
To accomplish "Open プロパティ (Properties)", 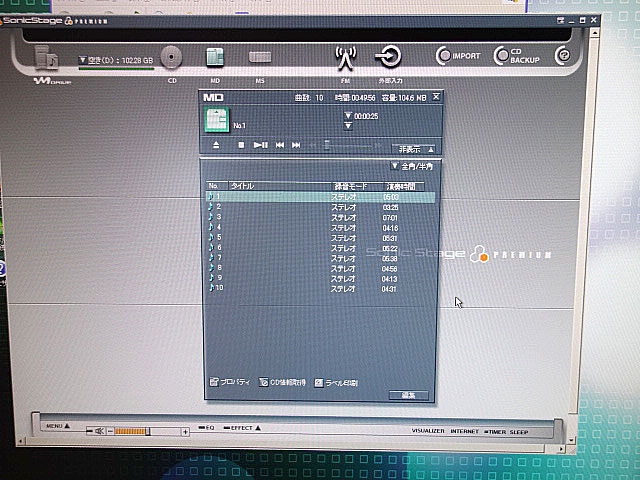I will point(229,382).
